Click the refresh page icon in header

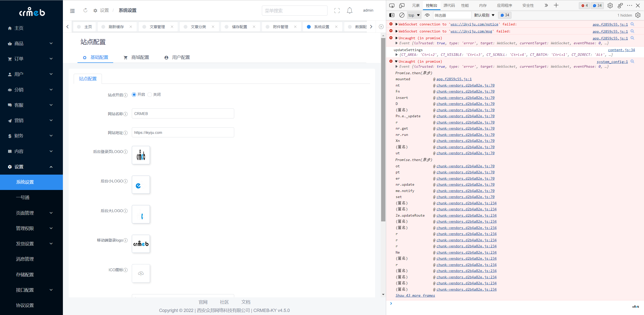(x=85, y=10)
